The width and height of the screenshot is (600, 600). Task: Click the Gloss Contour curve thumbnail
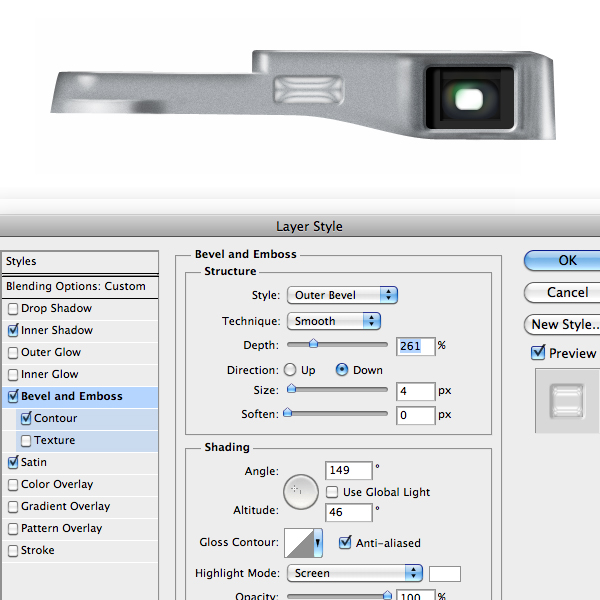299,543
